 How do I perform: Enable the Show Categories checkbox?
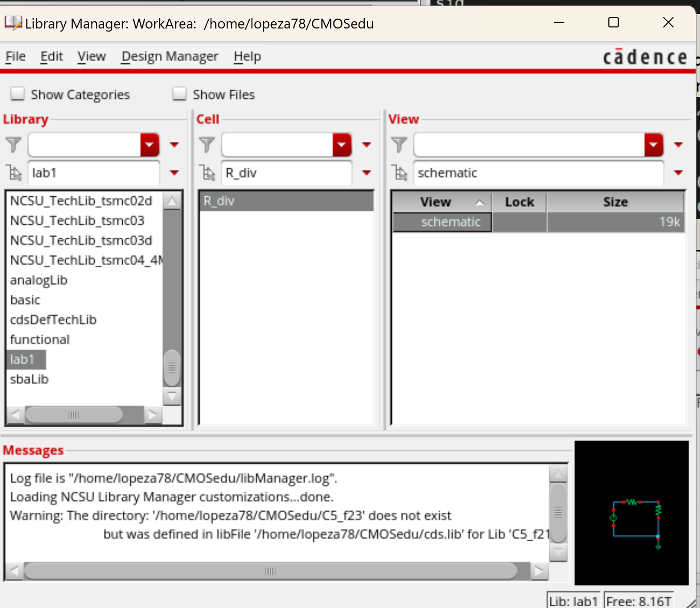(x=18, y=94)
